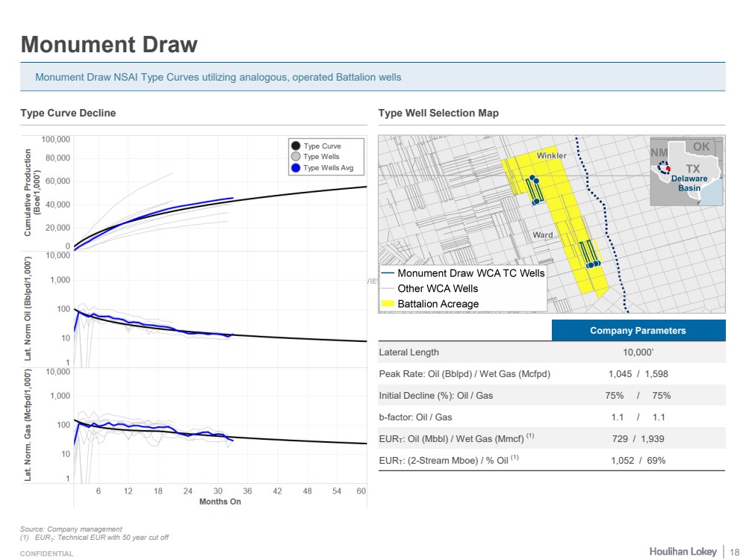
Task: Click the Lateral Length table row
Action: pyautogui.click(x=551, y=352)
